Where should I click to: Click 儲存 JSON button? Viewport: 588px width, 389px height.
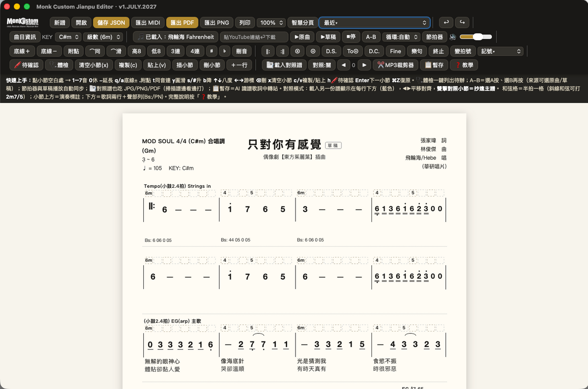coord(111,23)
